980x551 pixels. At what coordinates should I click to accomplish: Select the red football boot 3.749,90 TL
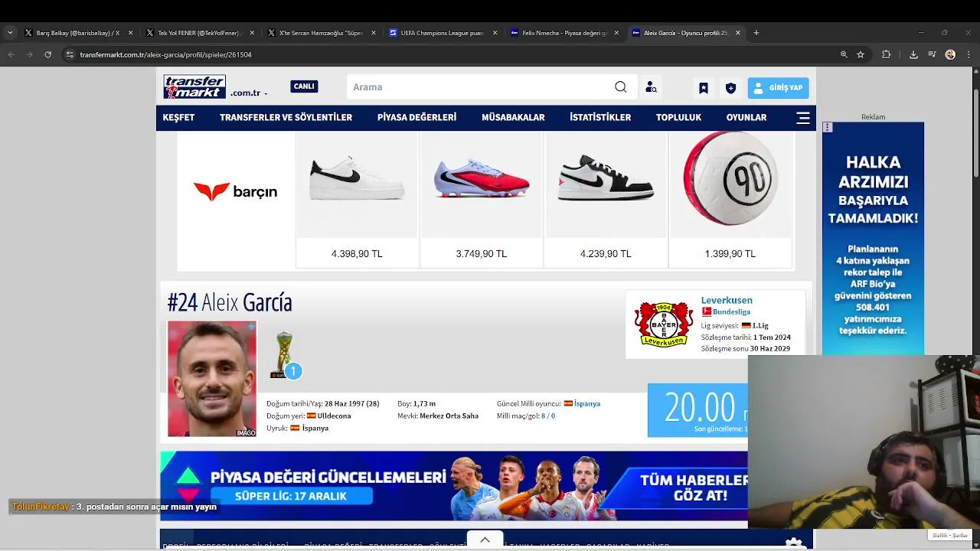(x=482, y=199)
